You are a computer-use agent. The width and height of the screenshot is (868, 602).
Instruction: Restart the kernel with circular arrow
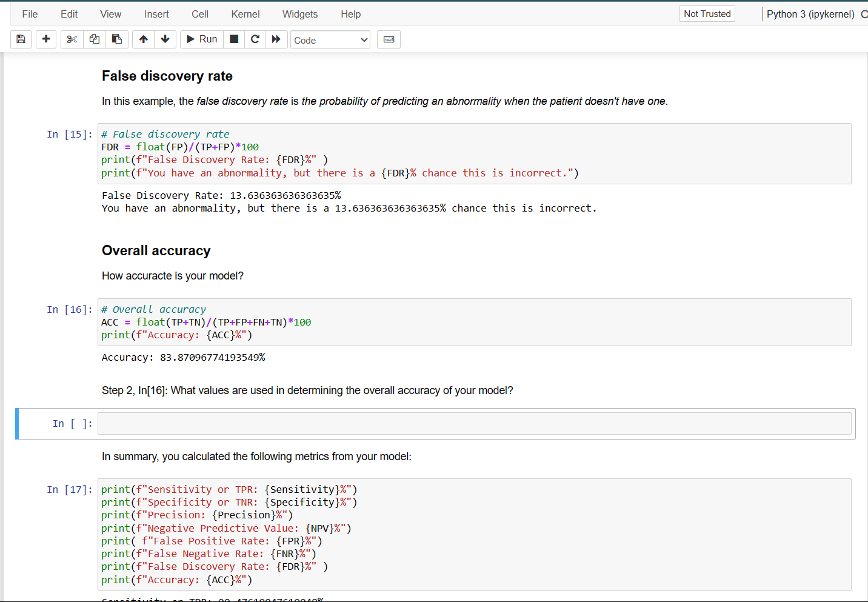[x=255, y=39]
